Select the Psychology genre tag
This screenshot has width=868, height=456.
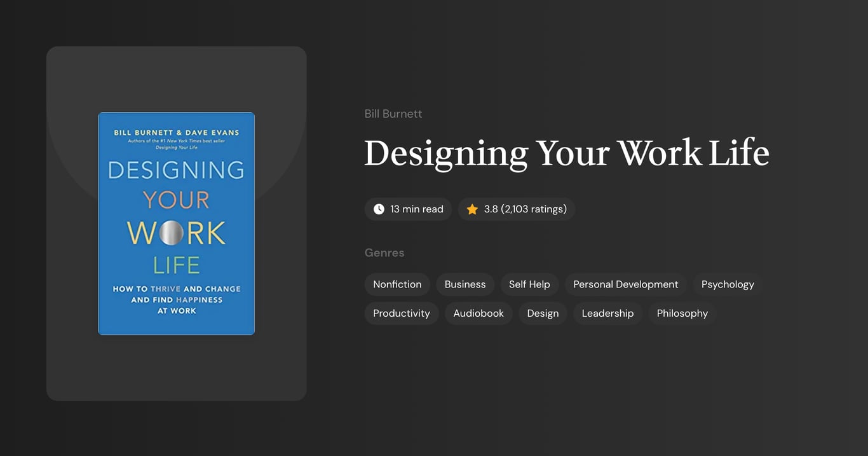[728, 284]
